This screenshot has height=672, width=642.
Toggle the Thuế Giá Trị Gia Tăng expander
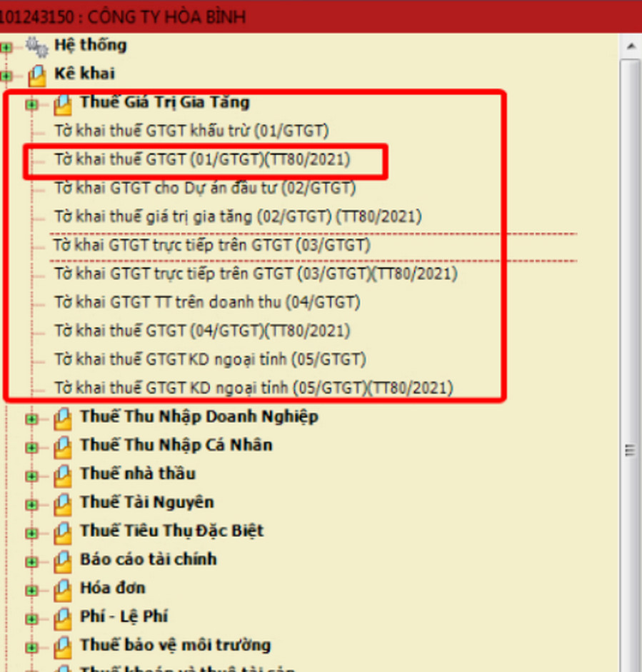click(x=31, y=104)
